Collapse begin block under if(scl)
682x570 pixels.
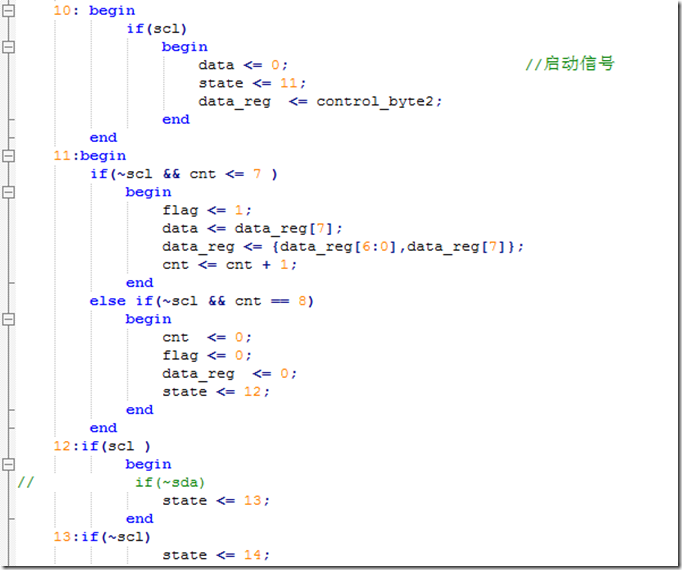(x=8, y=47)
